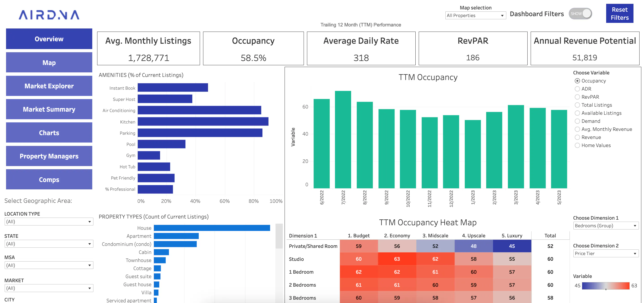Choose Avg. Monthly Revenue radio option
Screen dimensions: 644x303
(x=577, y=129)
